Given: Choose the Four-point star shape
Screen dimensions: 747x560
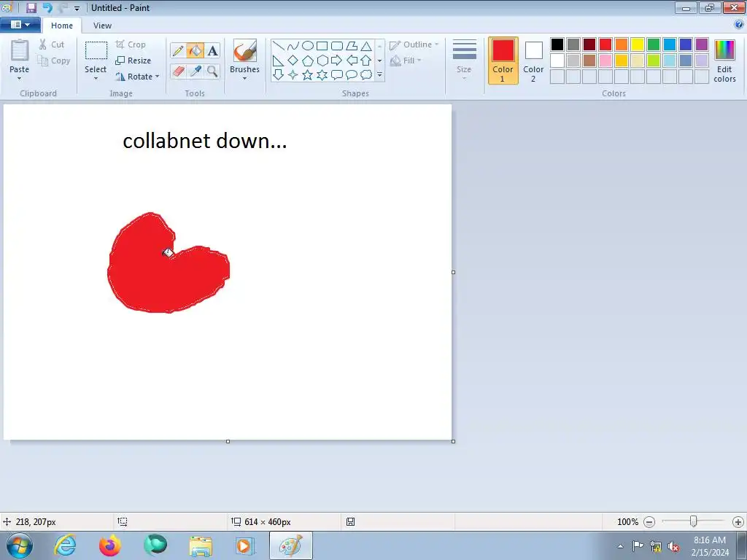Looking at the screenshot, I should coord(293,75).
